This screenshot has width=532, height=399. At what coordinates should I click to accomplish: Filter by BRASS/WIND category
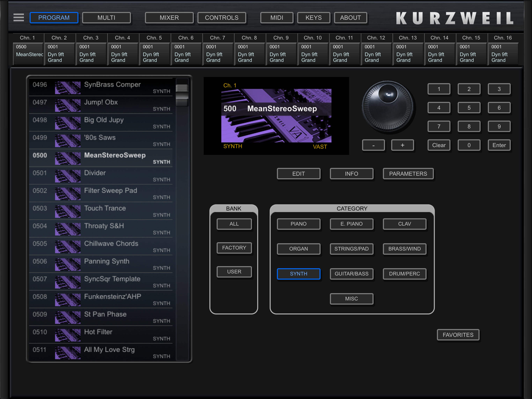pos(404,249)
